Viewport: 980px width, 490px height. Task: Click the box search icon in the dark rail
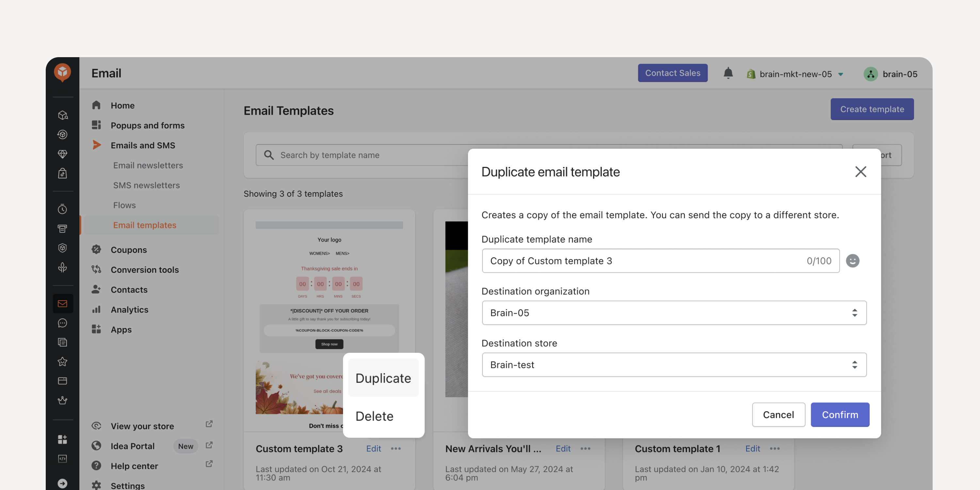tap(62, 115)
